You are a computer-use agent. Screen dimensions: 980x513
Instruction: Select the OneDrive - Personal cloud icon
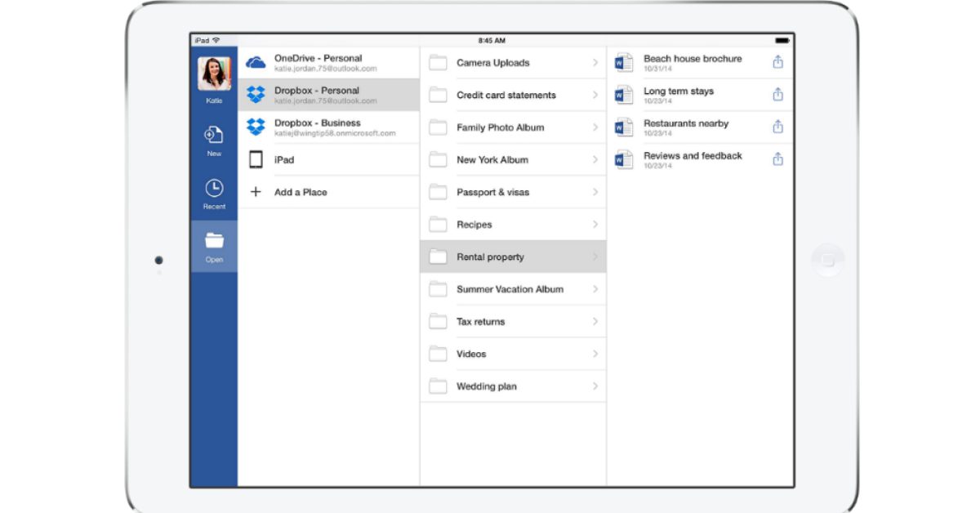coord(256,63)
